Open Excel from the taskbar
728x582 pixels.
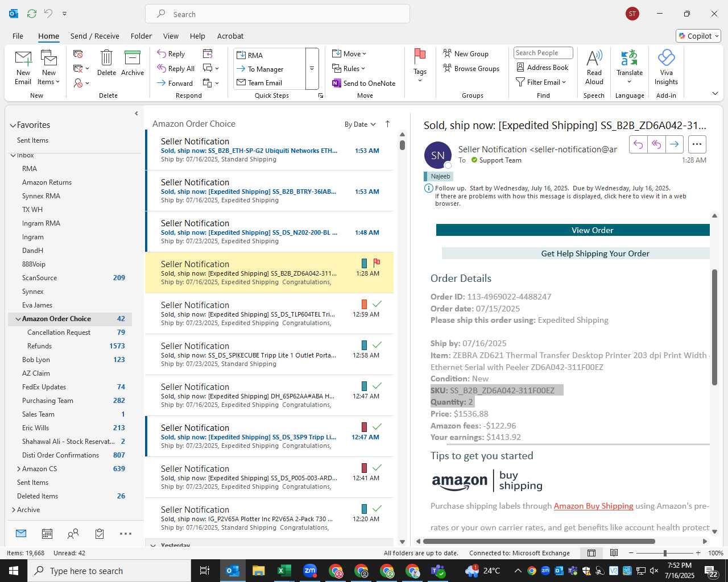point(284,571)
